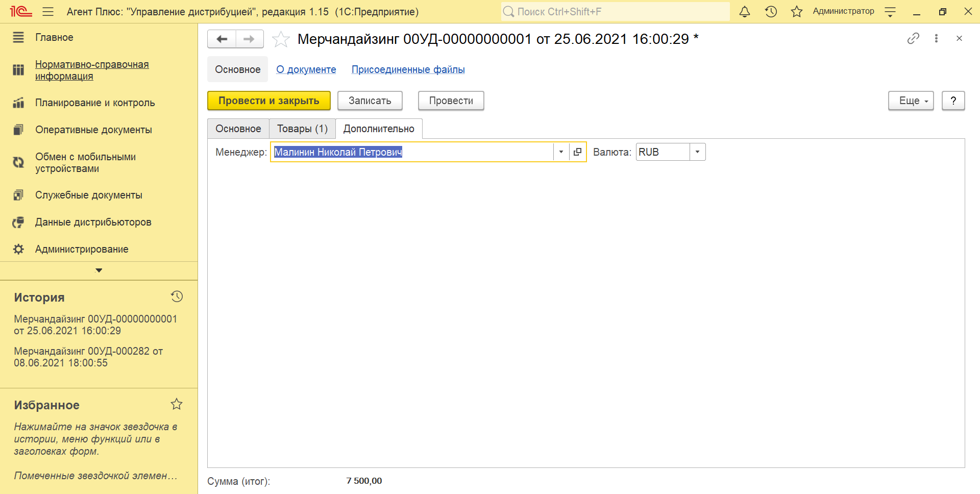This screenshot has width=980, height=494.
Task: Open the Еще dropdown menu
Action: 911,101
